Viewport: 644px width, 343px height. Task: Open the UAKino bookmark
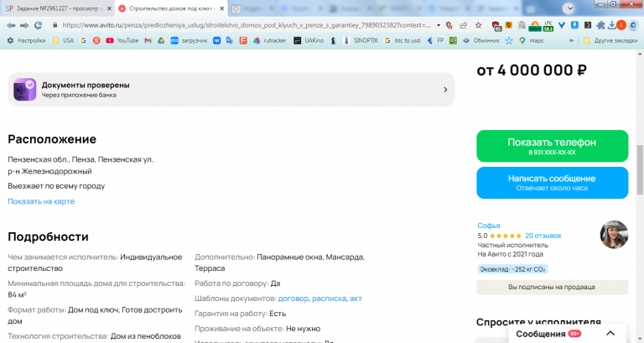point(309,40)
